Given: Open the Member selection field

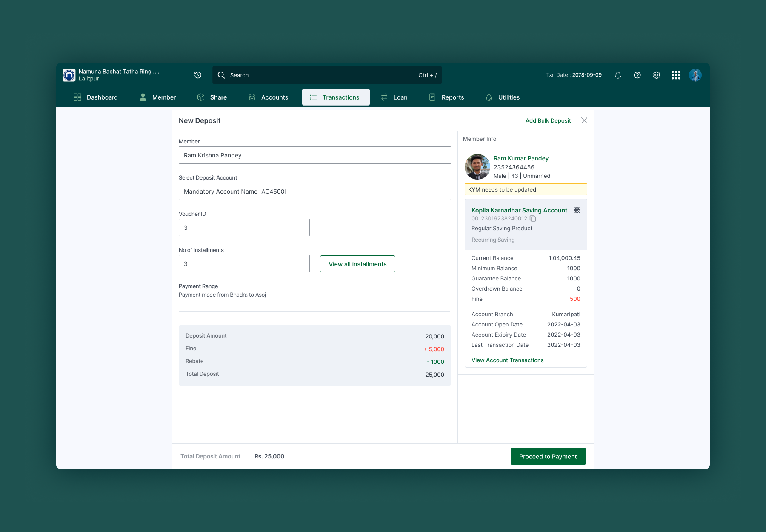Looking at the screenshot, I should 315,155.
